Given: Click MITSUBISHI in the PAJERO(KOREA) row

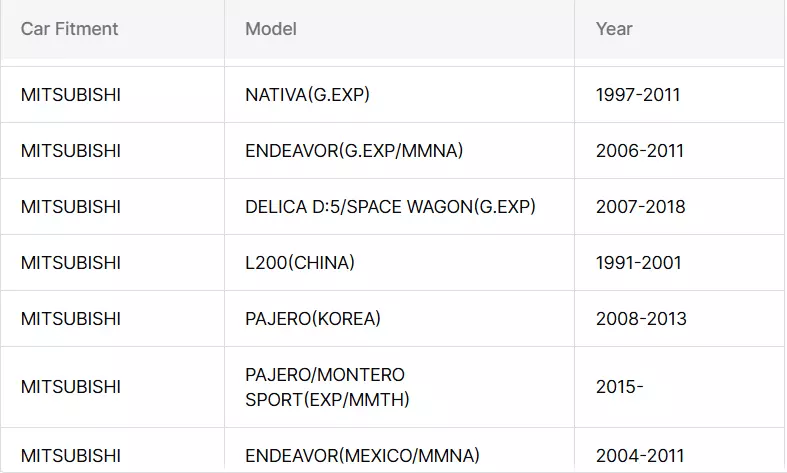Looking at the screenshot, I should [70, 319].
